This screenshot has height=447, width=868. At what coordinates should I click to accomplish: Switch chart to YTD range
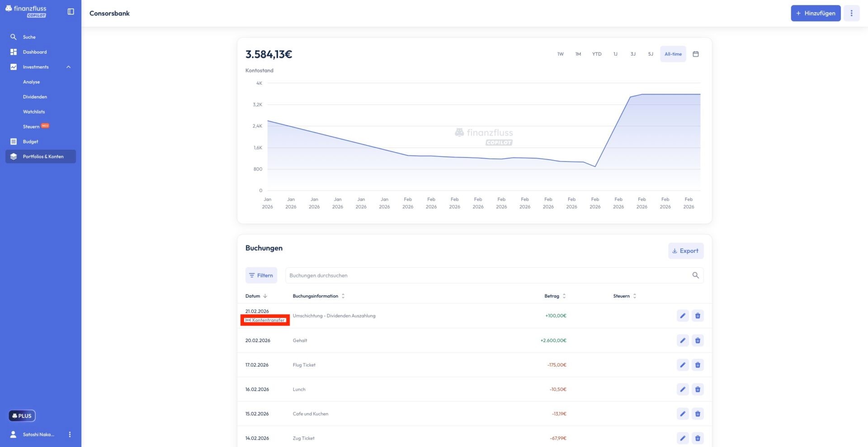(596, 54)
